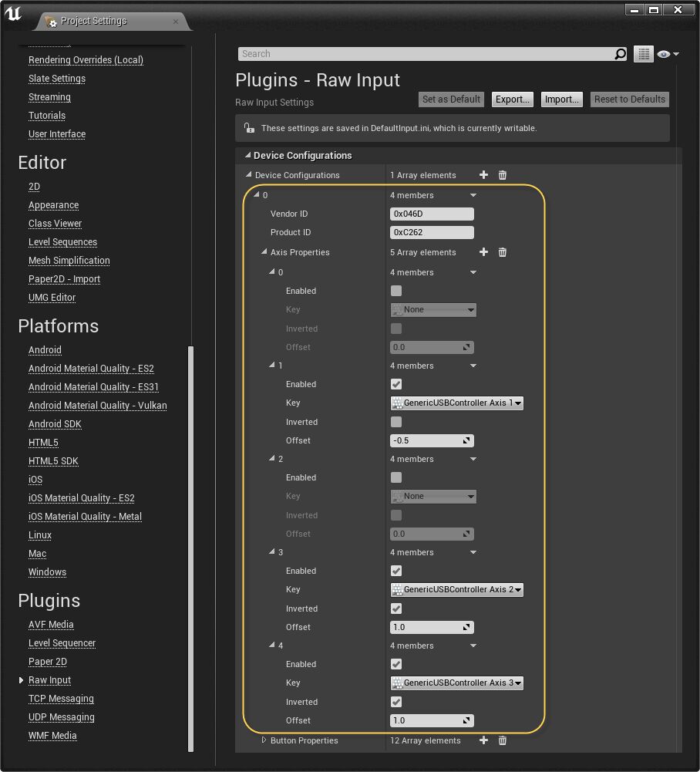Enable axis 0 checkbox
The width and height of the screenshot is (700, 772).
396,291
